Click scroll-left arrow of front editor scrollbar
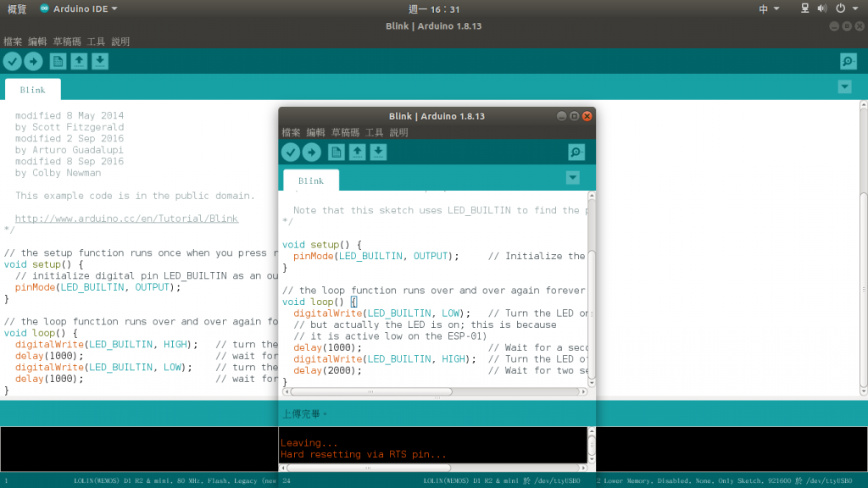The width and height of the screenshot is (868, 488). (x=286, y=391)
